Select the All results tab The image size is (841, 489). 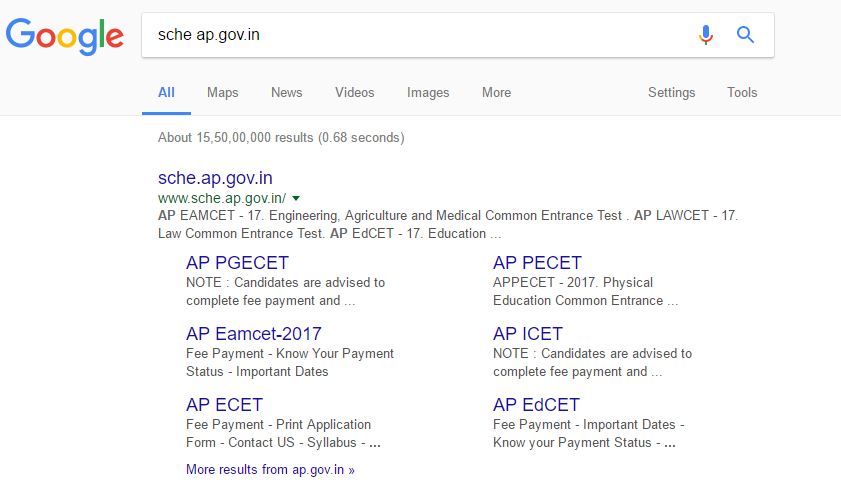(166, 92)
